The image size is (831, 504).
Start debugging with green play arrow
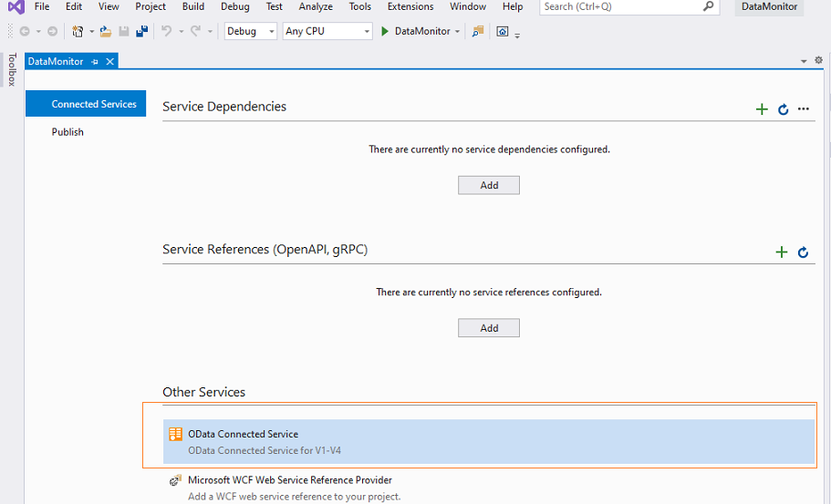pos(385,31)
